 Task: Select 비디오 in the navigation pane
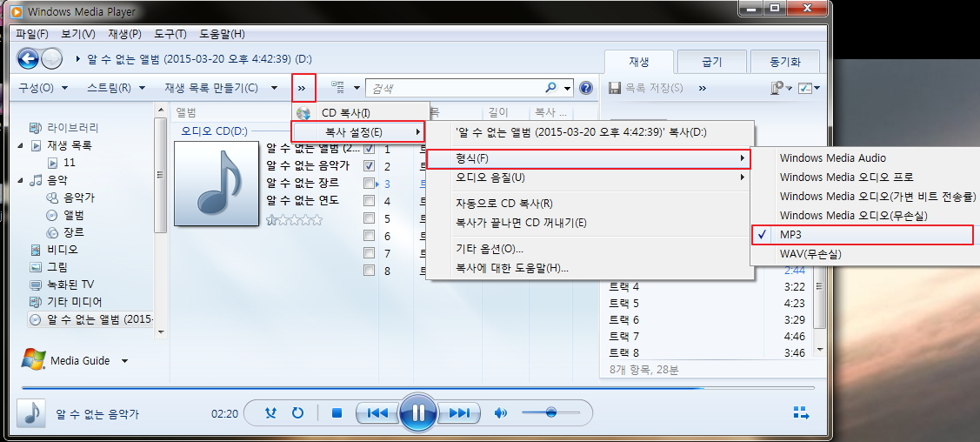63,250
